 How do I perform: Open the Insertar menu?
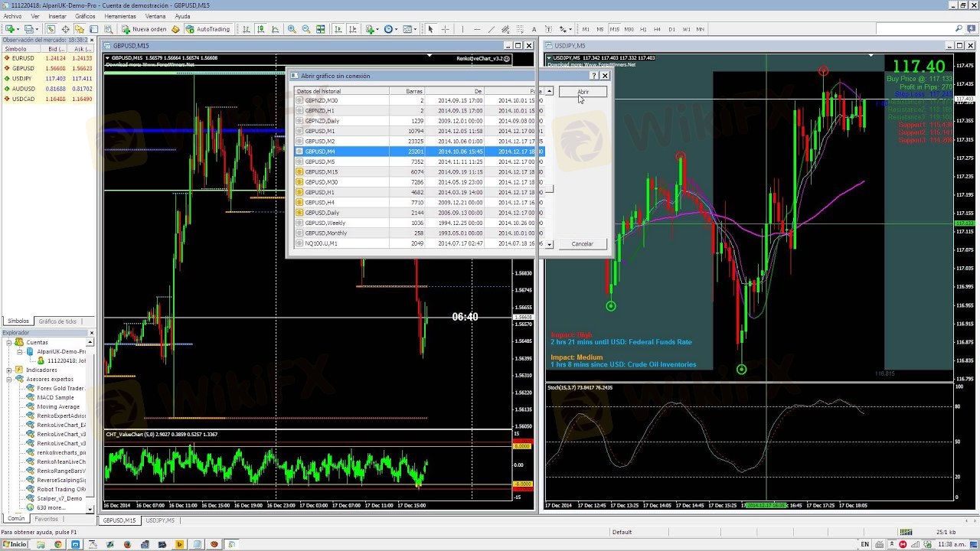point(57,16)
